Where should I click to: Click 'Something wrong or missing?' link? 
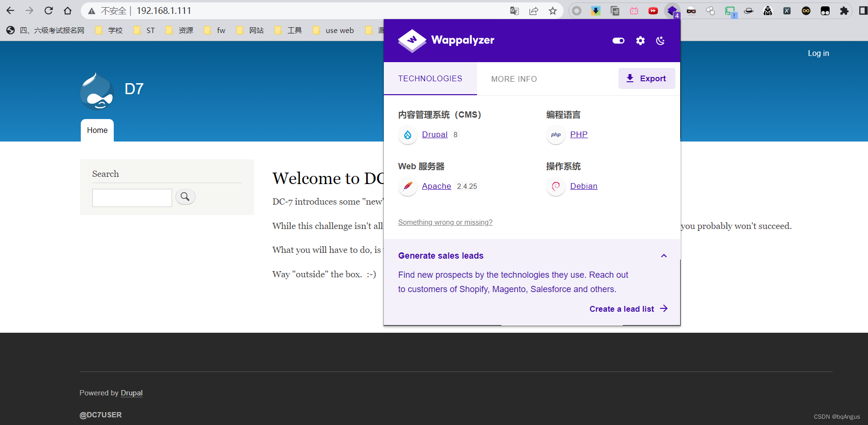[445, 222]
